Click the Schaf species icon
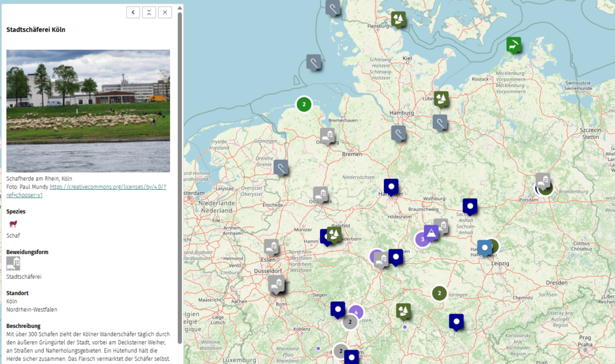Screen dimensions: 615x364 pyautogui.click(x=13, y=224)
